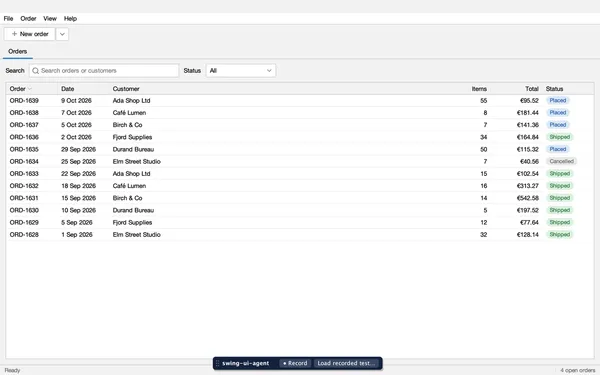The height and width of the screenshot is (375, 600).
Task: Sort by the Total column header
Action: click(x=516, y=89)
